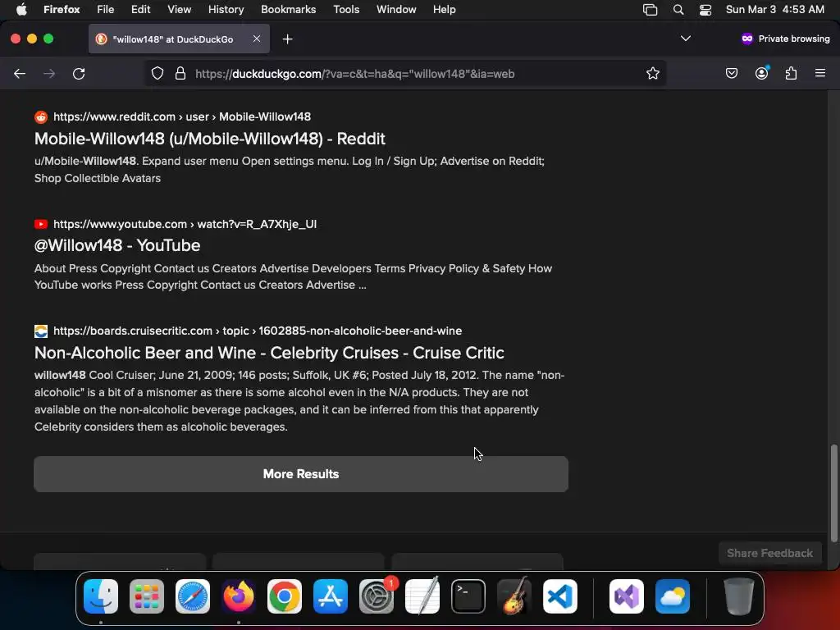
Task: Open the History menu
Action: (x=226, y=9)
